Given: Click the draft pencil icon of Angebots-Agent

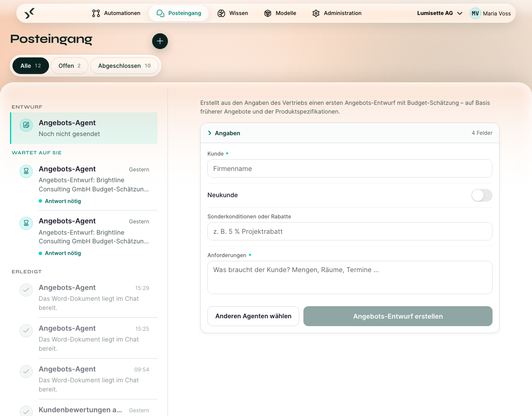Looking at the screenshot, I should point(26,125).
